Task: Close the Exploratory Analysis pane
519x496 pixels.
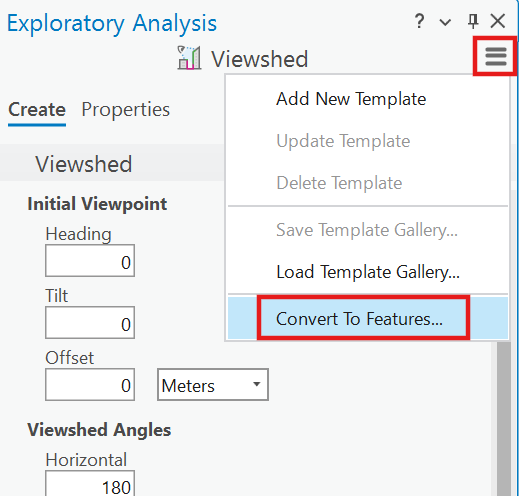Action: pyautogui.click(x=498, y=21)
